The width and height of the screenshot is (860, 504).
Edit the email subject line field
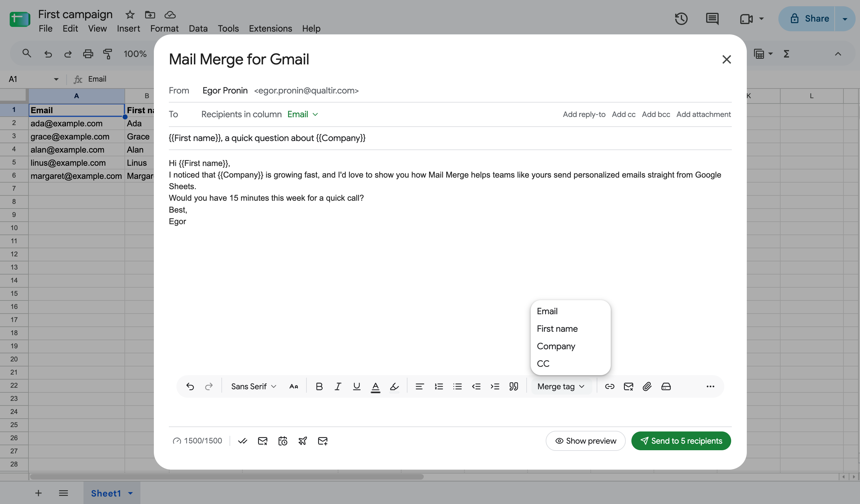[x=450, y=138]
